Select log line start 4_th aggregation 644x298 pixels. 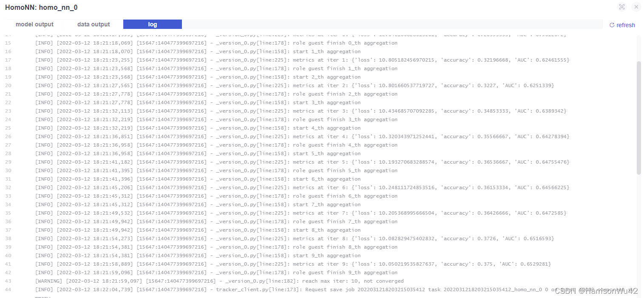(x=198, y=128)
